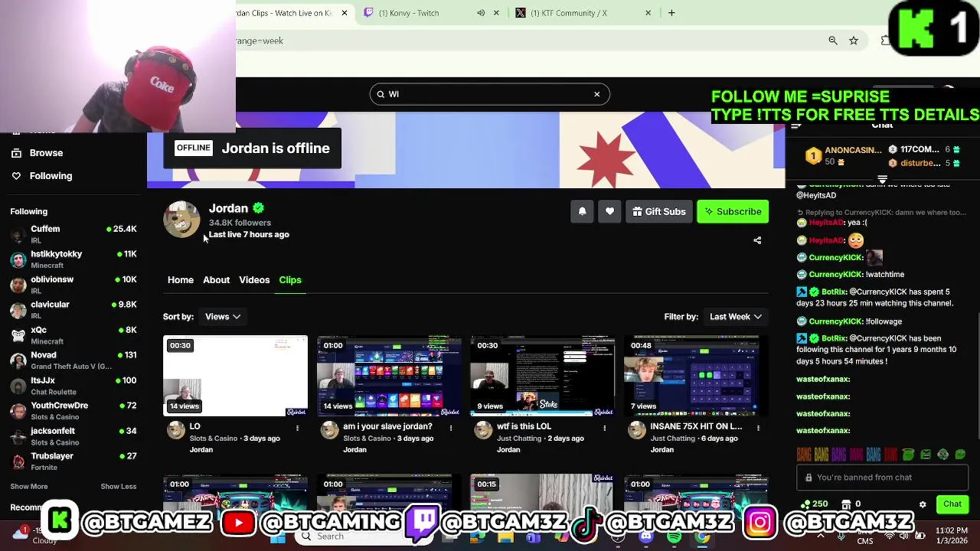Image resolution: width=980 pixels, height=551 pixels.
Task: Click the heart follow icon next to Gift Subs
Action: tap(609, 211)
